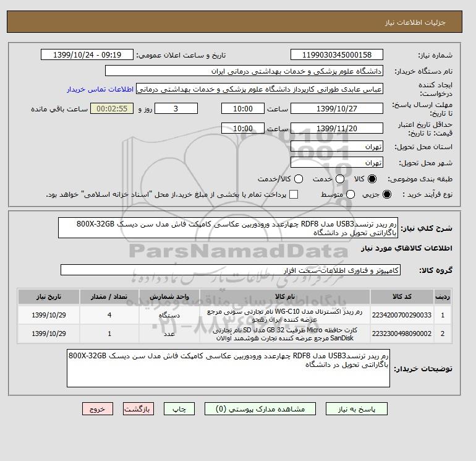This screenshot has height=461, width=476.
Task: Select the کالا radio button
Action: point(372,179)
